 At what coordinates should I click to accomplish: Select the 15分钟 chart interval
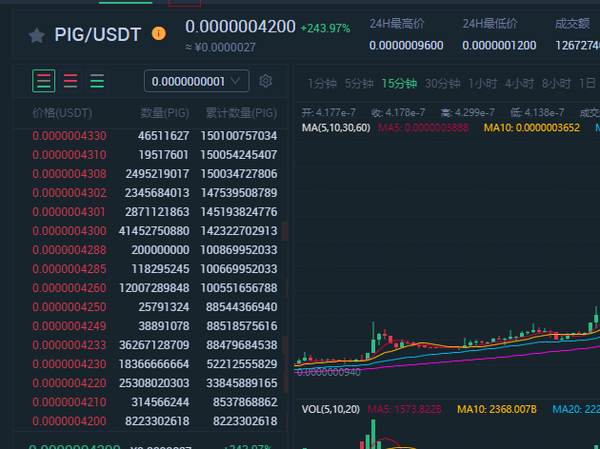pos(398,84)
